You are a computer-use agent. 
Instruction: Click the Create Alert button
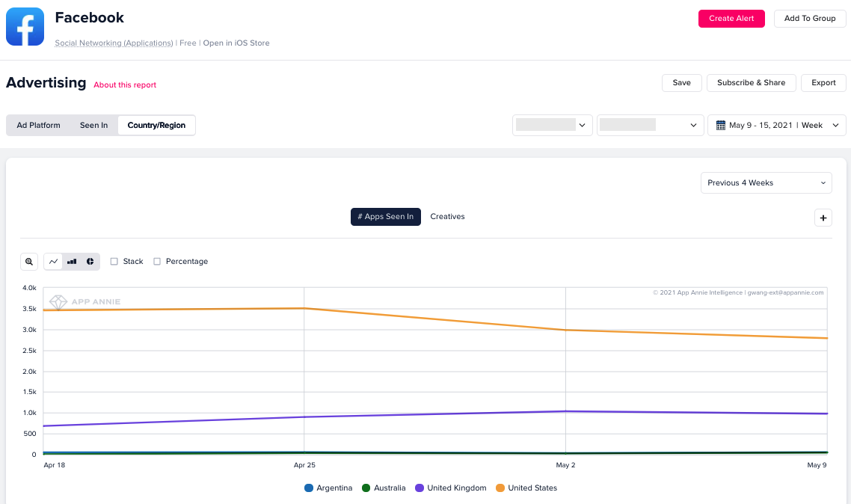pyautogui.click(x=731, y=19)
